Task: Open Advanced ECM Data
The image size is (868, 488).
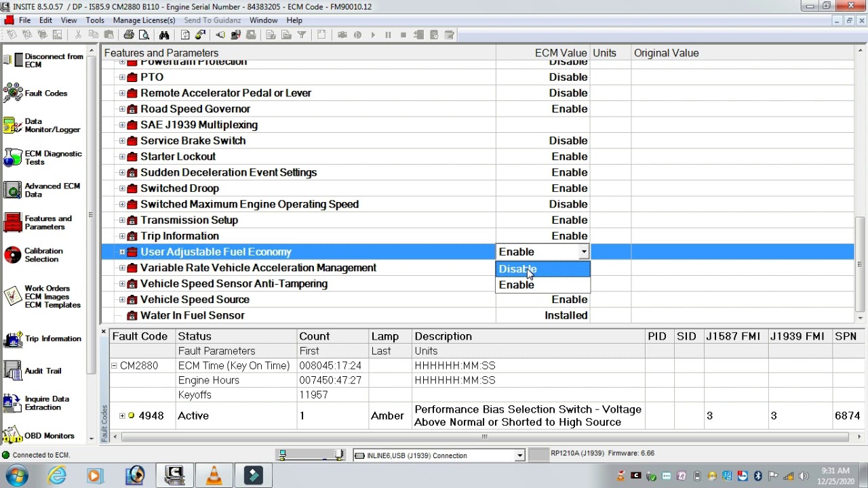Action: click(42, 190)
